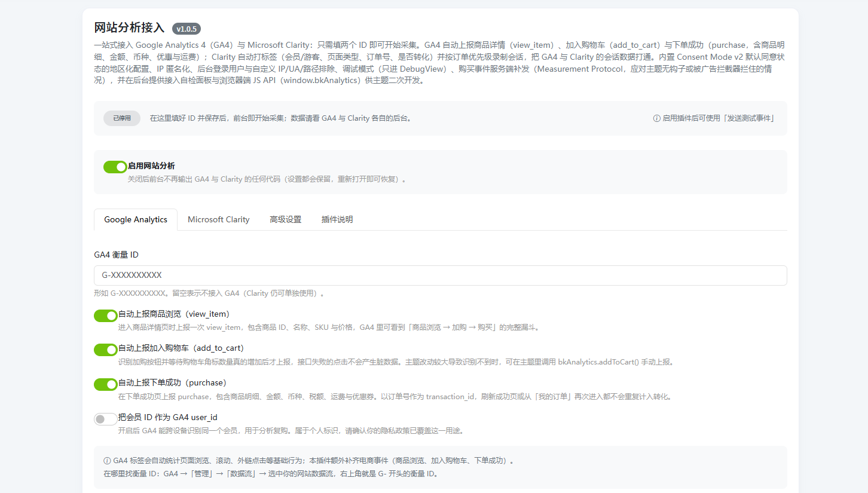Screen dimensions: 868x493
Task: Toggle 自动上报下单成功 (purchase) switch
Action: point(105,384)
